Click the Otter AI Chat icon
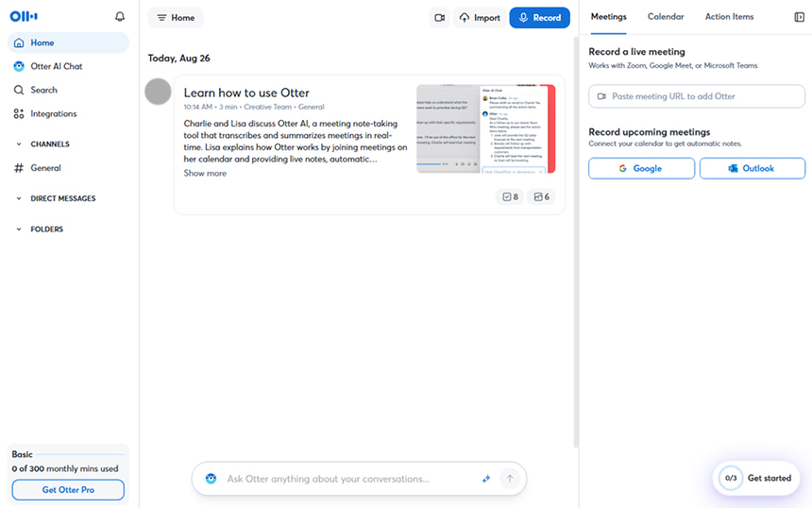812x508 pixels. [x=19, y=66]
